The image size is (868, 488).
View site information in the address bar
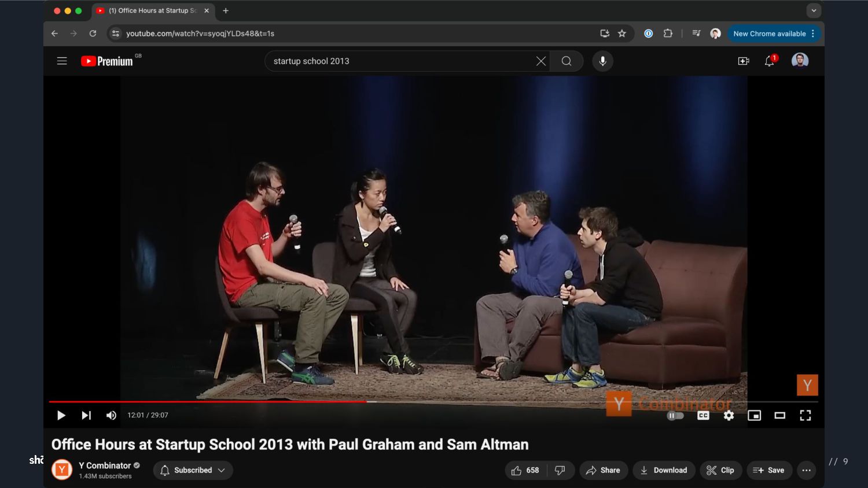[x=116, y=34]
